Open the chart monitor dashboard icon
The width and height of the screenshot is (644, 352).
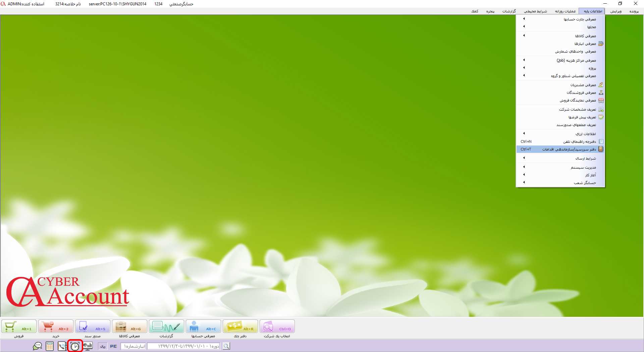[x=88, y=346]
